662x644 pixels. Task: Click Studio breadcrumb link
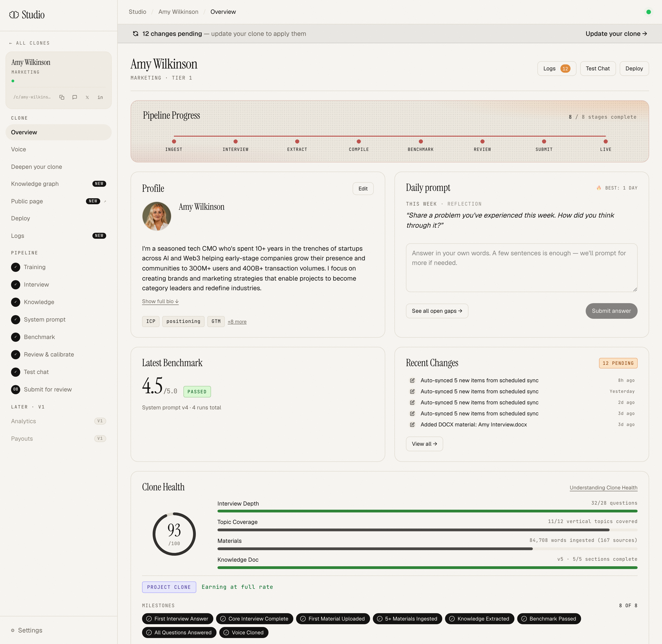click(137, 12)
